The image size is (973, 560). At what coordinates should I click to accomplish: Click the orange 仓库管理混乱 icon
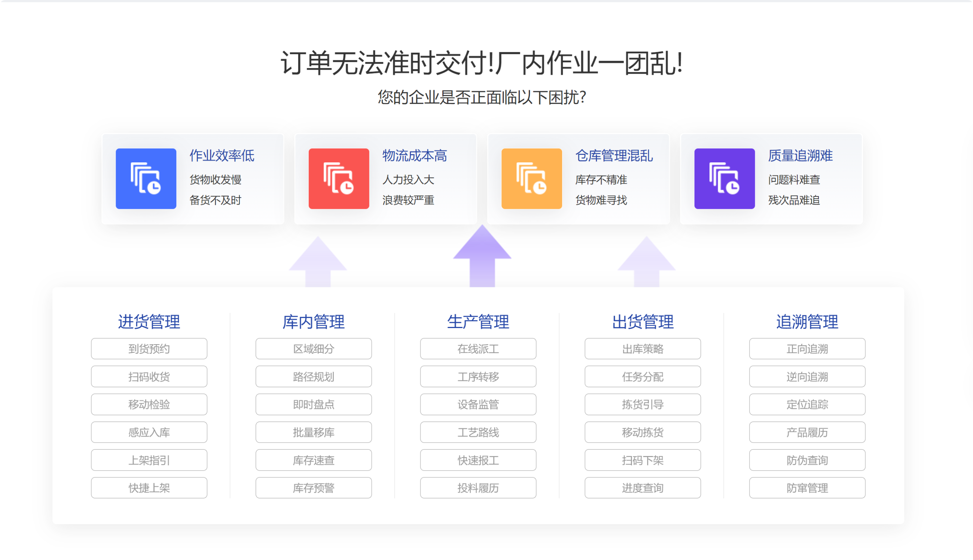[x=531, y=178]
